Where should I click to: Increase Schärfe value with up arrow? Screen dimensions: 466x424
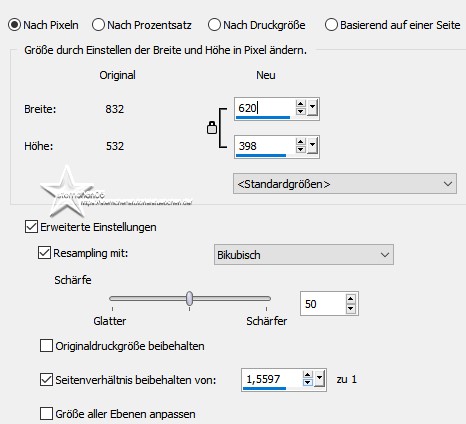(x=350, y=299)
